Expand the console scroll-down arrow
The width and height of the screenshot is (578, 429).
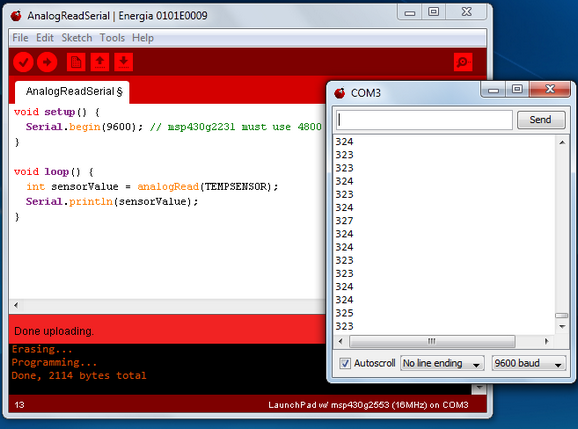pos(479,388)
